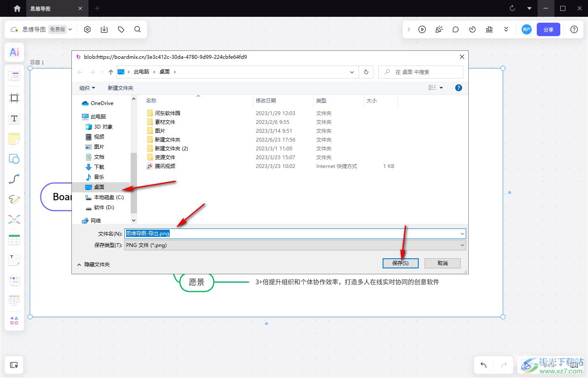Select the Mind map tool
Image resolution: width=588 pixels, height=378 pixels.
[x=14, y=219]
